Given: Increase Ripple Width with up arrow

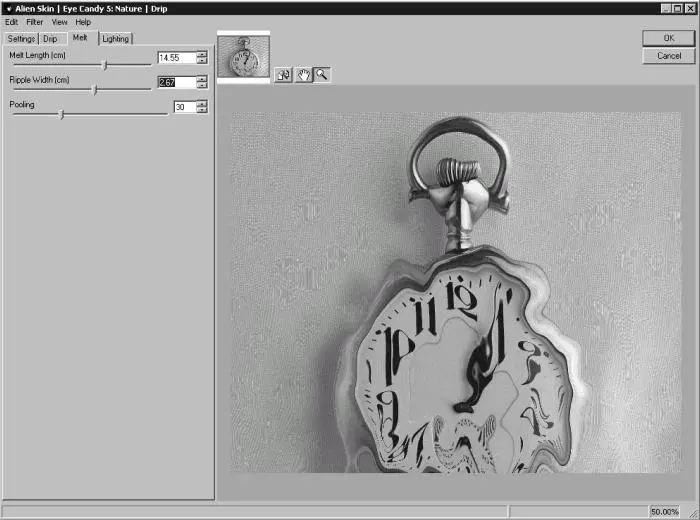Looking at the screenshot, I should pos(202,79).
